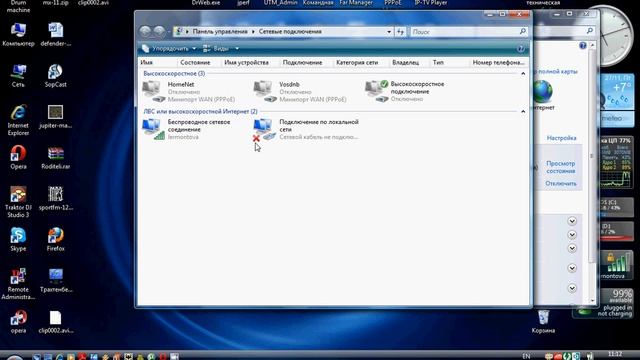Viewport: 640px width, 360px height.
Task: Open the help icon on the toolbar
Action: coord(520,49)
